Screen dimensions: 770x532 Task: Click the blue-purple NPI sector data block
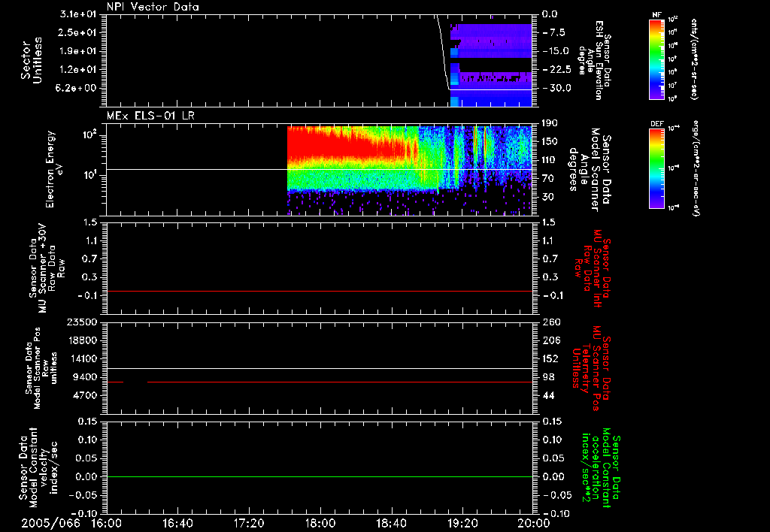[x=491, y=65]
